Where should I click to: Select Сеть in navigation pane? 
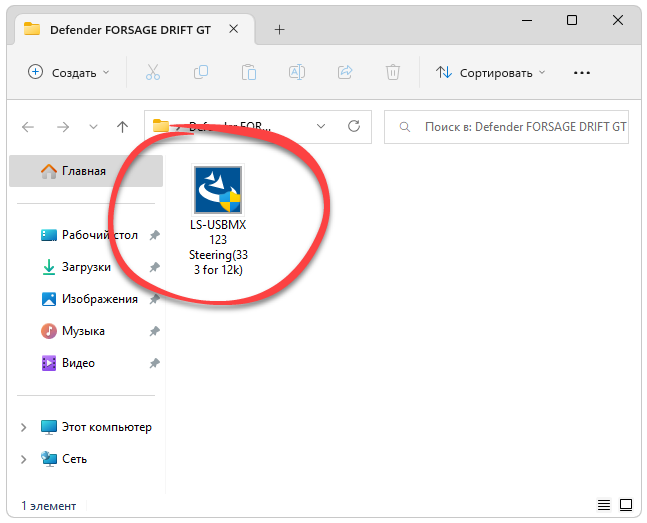64,459
